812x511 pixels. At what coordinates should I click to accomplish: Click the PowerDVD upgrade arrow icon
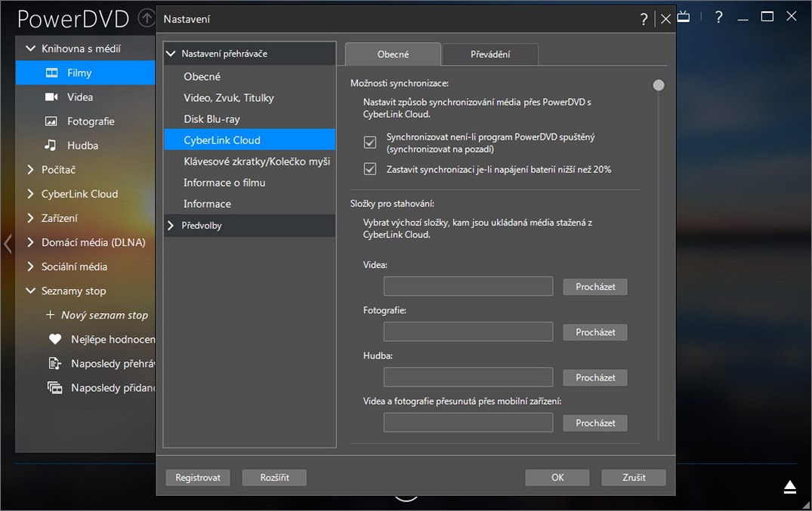(x=147, y=18)
